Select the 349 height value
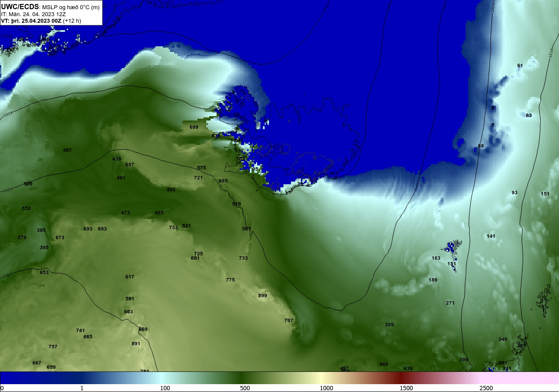Screen dimensions: 559x392 click(503, 339)
